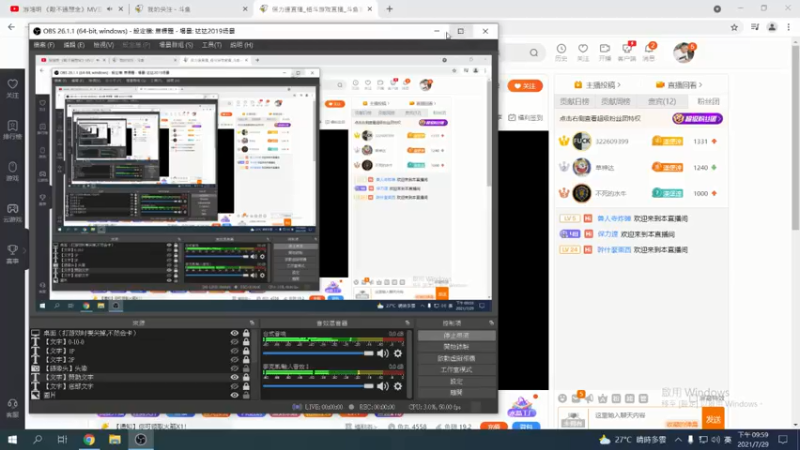The width and height of the screenshot is (800, 450).
Task: Click the 停止串流 button in OBS controls
Action: point(456,336)
